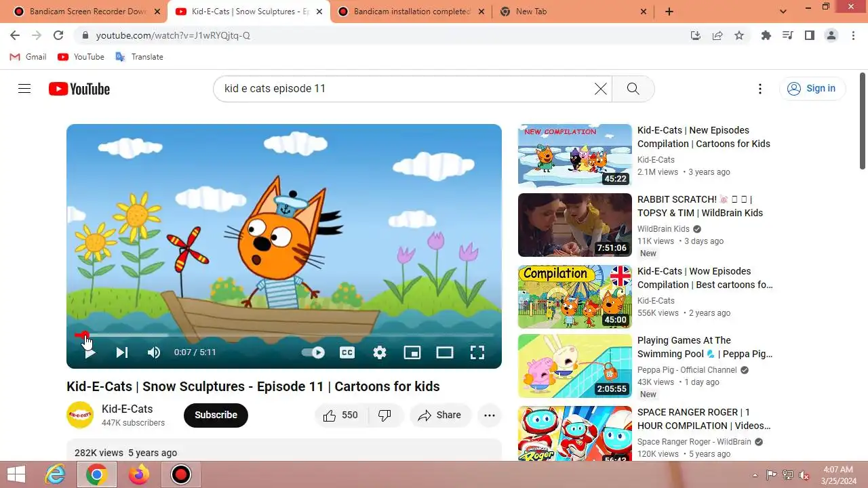Open a new browser tab
This screenshot has height=488, width=868.
coord(669,12)
